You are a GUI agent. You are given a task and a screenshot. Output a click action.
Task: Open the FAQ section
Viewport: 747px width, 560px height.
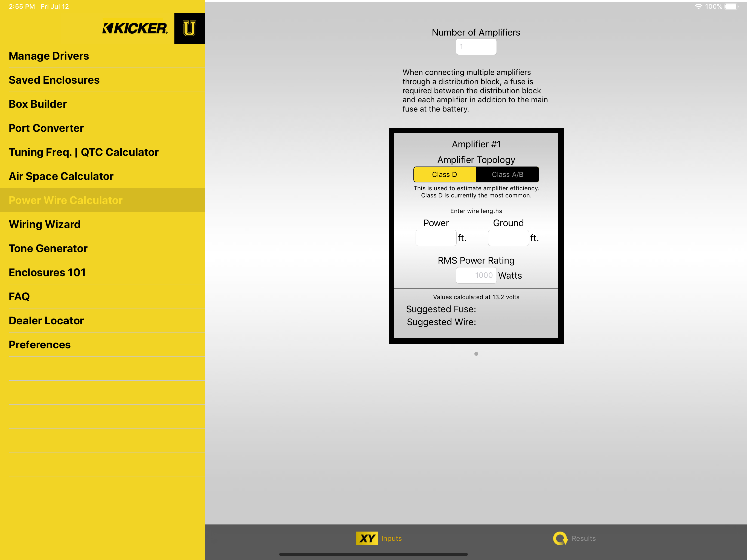pyautogui.click(x=103, y=296)
